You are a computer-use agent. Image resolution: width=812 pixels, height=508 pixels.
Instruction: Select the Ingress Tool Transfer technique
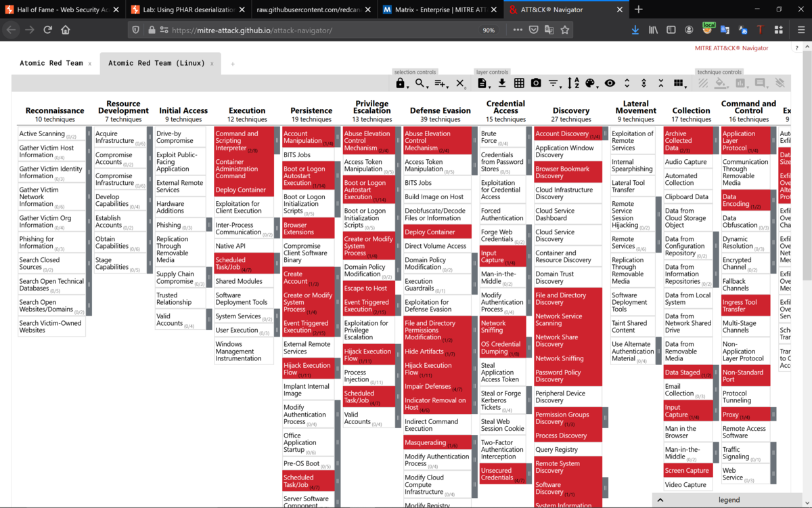(746, 305)
